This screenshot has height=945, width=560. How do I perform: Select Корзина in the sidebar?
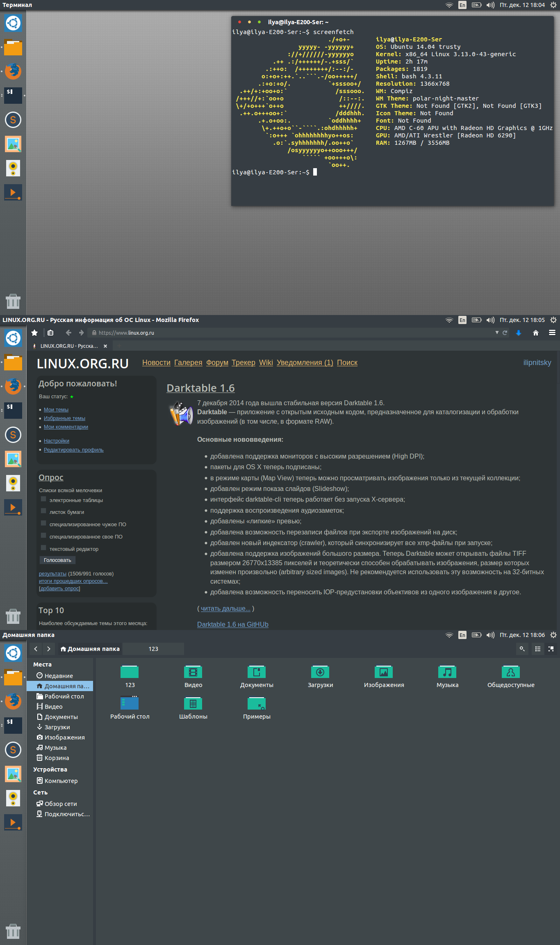click(60, 758)
